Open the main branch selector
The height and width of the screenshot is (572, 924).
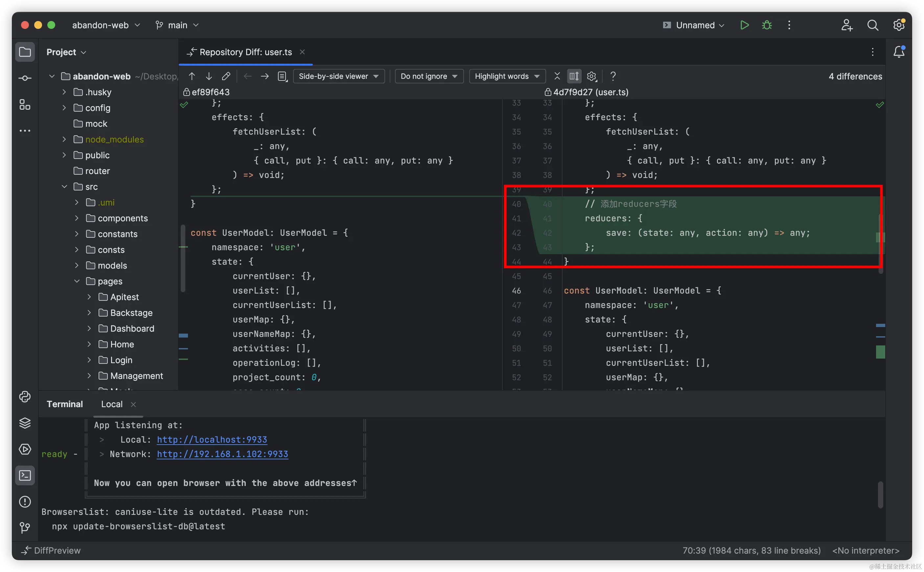(177, 25)
